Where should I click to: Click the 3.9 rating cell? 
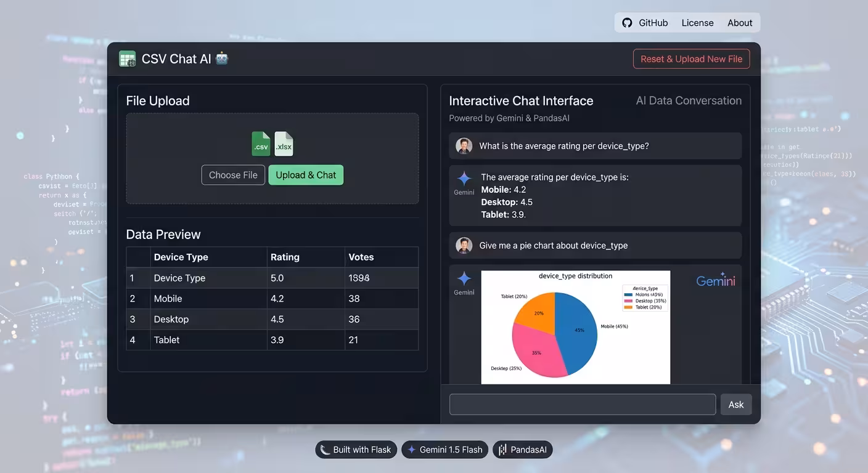point(306,340)
